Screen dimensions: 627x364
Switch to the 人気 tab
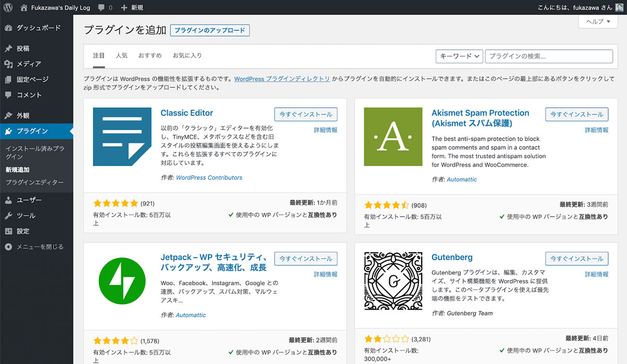pos(121,55)
